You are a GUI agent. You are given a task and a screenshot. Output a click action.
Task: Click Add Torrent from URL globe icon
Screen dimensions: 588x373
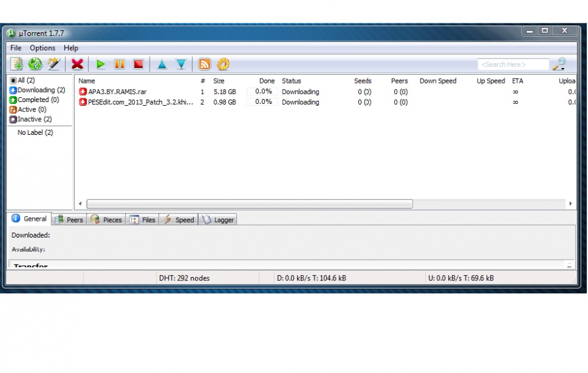click(x=35, y=64)
